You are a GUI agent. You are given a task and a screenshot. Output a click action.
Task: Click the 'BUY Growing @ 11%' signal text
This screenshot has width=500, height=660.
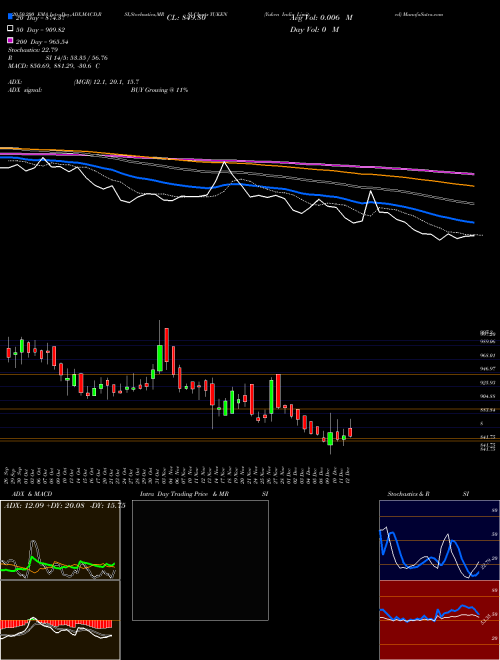(x=159, y=90)
